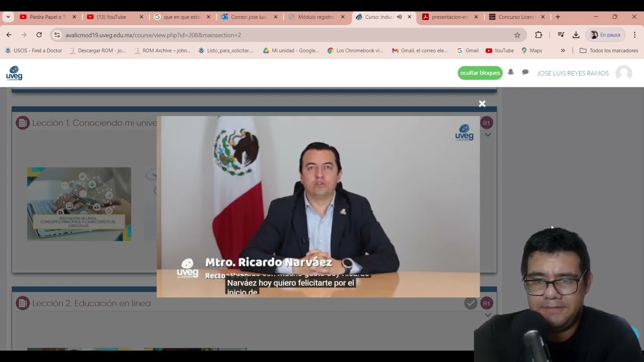
Task: Click the address bar URL
Action: 153,35
